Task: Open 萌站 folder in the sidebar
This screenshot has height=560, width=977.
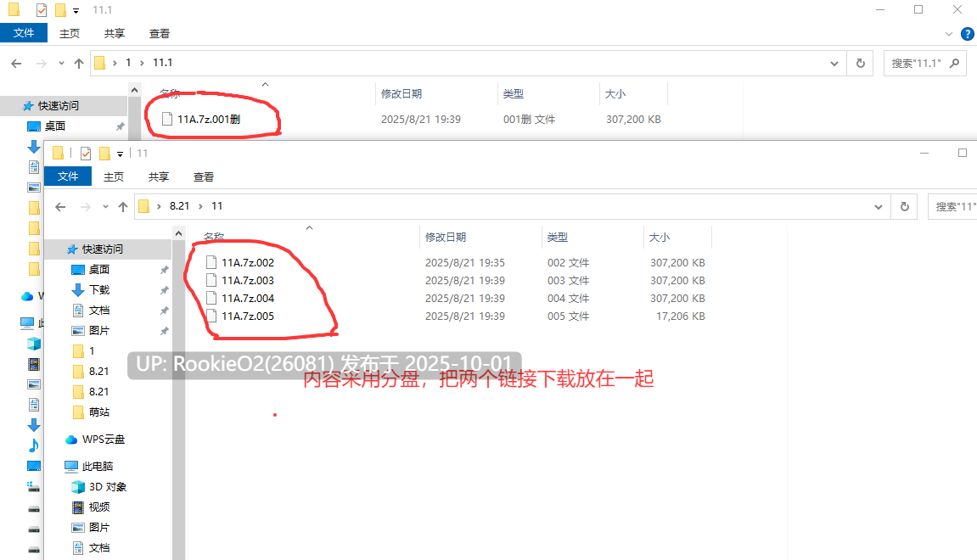Action: click(99, 412)
